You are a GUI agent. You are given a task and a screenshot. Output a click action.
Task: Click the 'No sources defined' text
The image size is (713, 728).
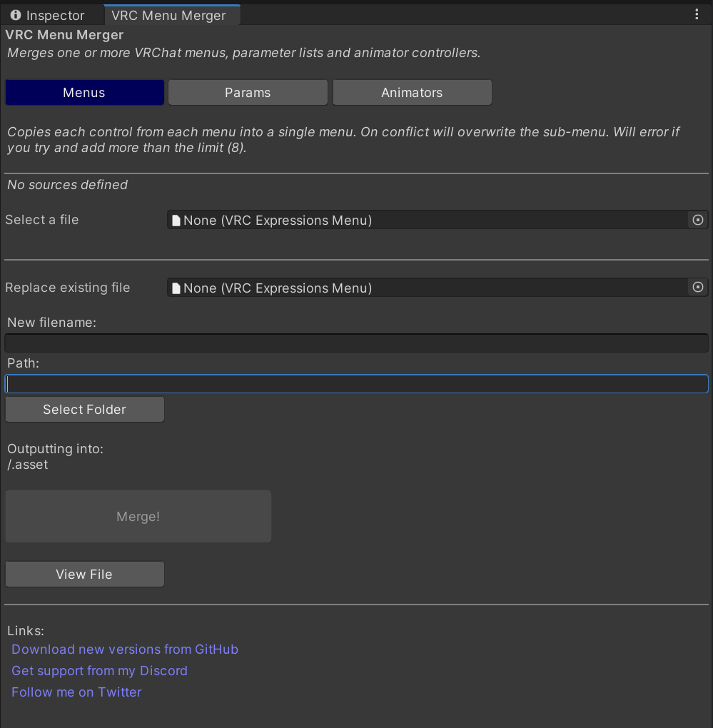tap(67, 185)
